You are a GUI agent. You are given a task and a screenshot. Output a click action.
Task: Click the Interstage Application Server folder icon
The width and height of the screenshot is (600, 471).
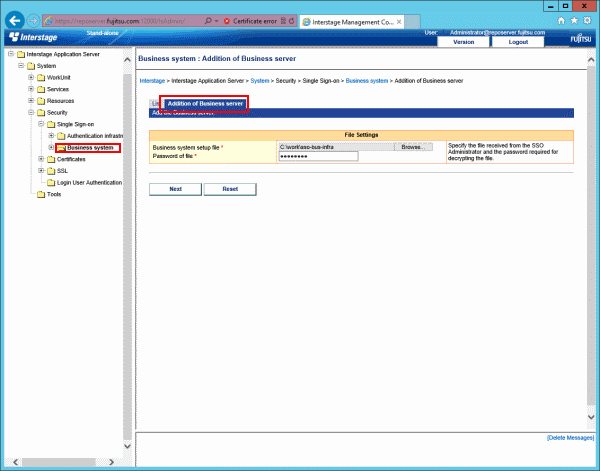[x=21, y=54]
